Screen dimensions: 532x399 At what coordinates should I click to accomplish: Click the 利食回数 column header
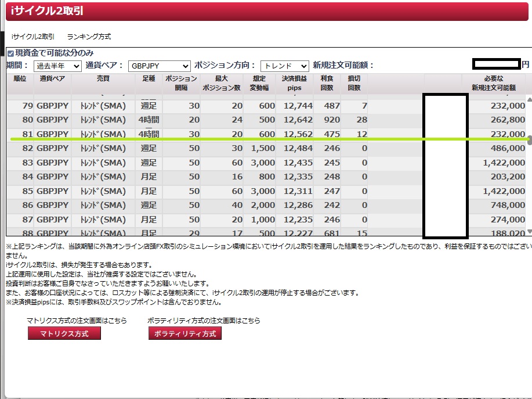pos(327,83)
